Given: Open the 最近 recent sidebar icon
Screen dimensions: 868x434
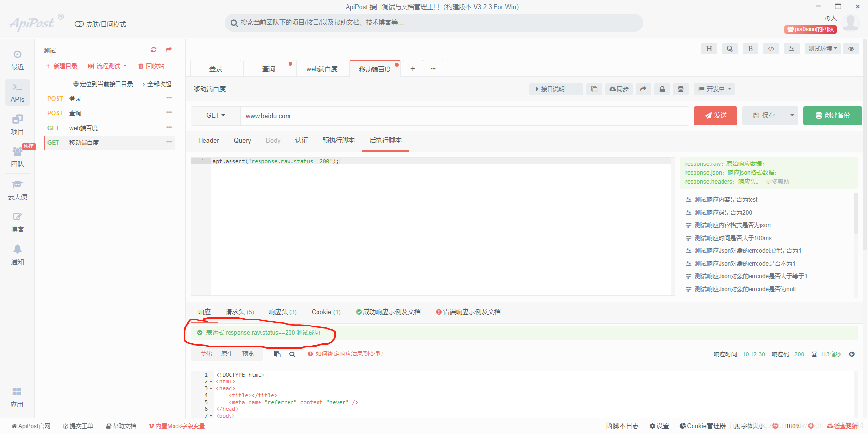Looking at the screenshot, I should [x=17, y=60].
